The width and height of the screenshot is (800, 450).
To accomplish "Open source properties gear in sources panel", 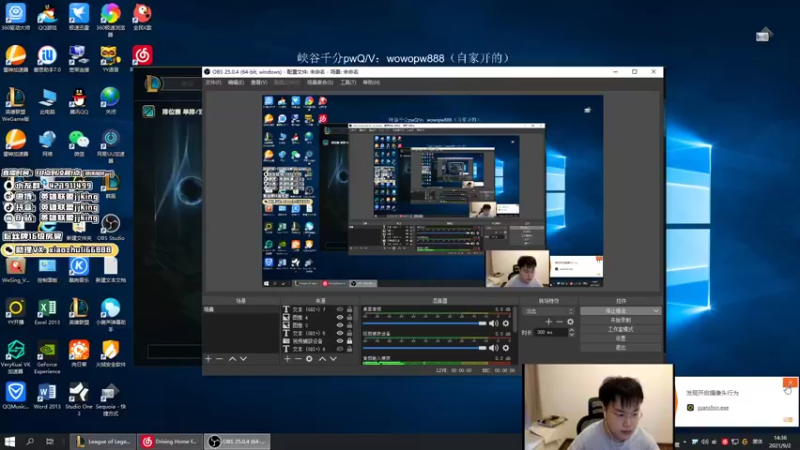I will (309, 359).
